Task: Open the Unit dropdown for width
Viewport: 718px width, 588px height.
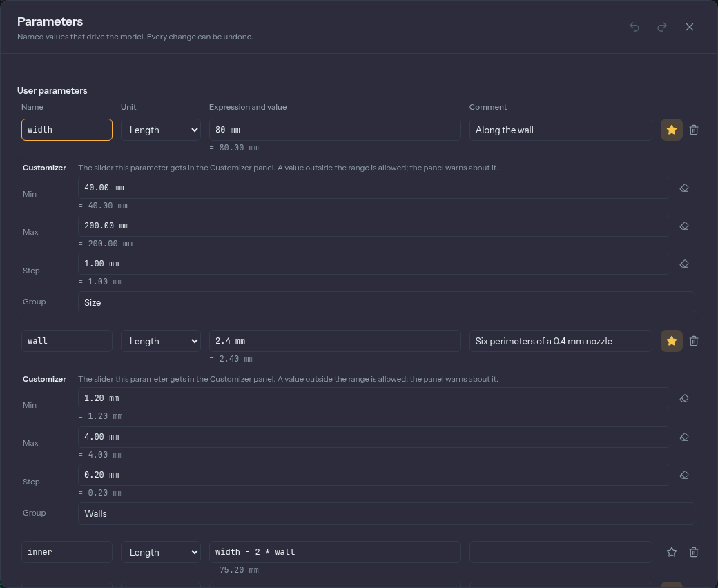Action: (161, 130)
